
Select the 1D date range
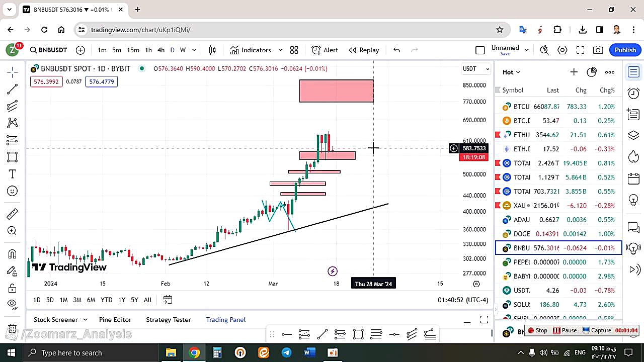(x=37, y=300)
